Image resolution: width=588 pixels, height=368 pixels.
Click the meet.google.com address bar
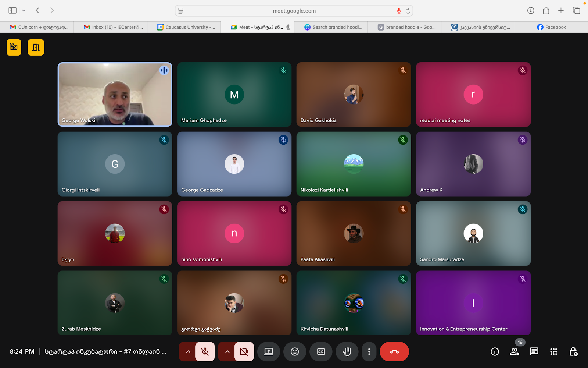point(294,11)
